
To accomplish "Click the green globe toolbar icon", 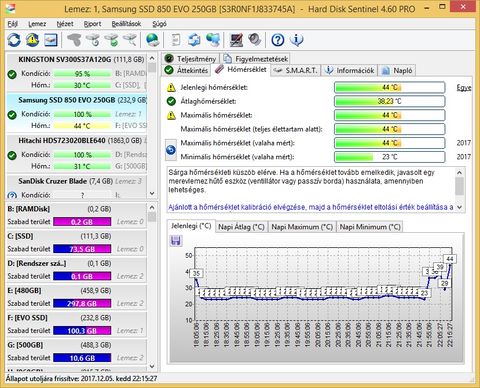I will pyautogui.click(x=153, y=40).
